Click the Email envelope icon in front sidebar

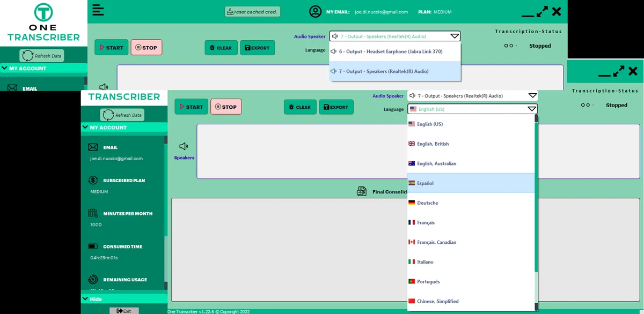click(x=93, y=147)
